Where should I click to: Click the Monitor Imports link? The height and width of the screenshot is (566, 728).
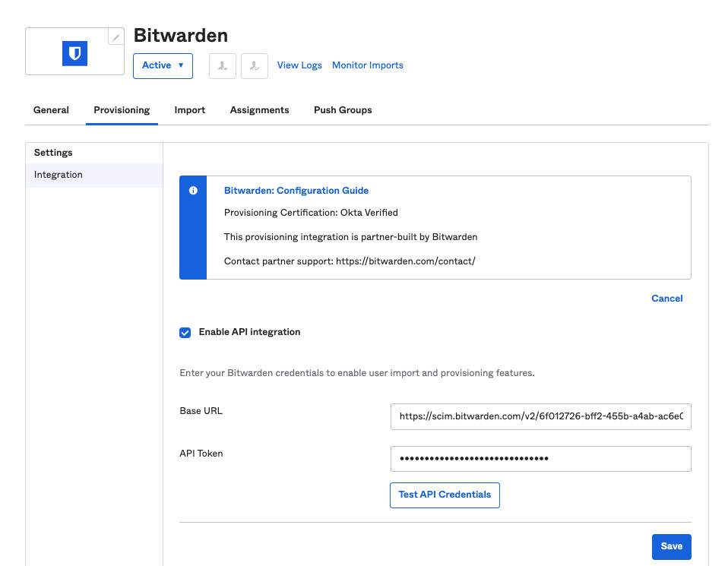tap(368, 65)
